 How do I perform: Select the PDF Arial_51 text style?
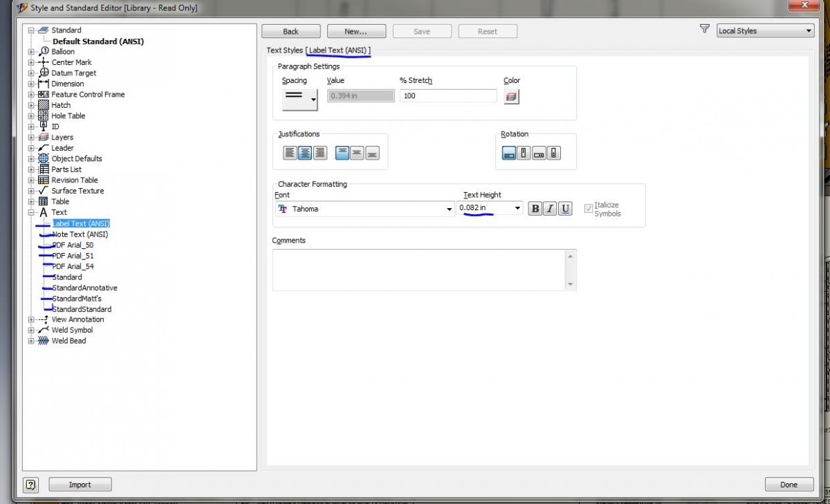73,256
